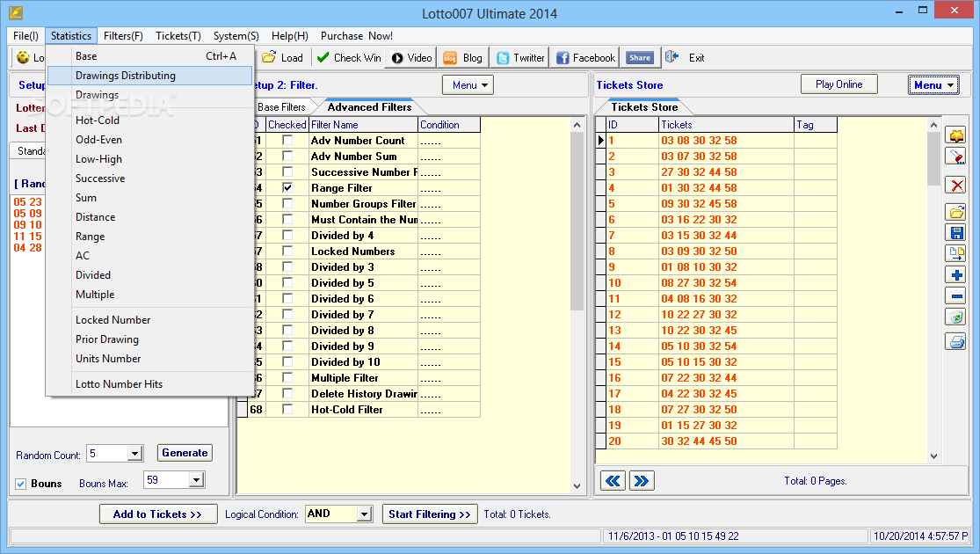Click the print tickets icon
Screen dimensions: 980x554
[956, 341]
